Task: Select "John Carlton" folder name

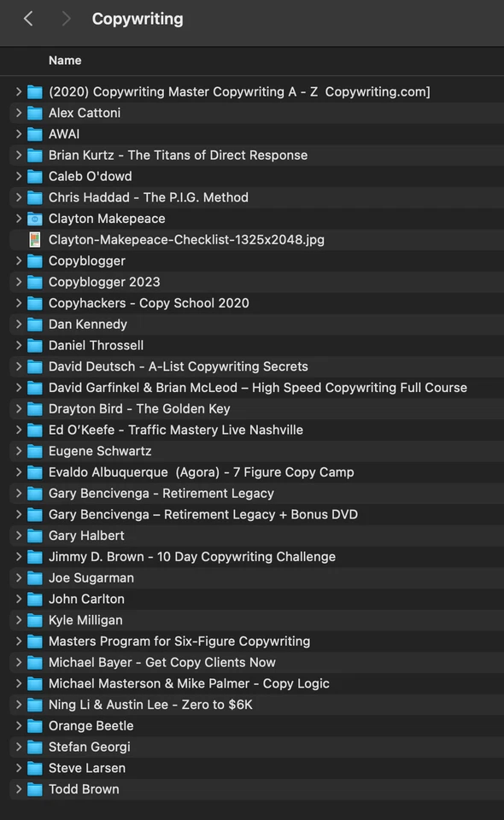Action: point(86,599)
